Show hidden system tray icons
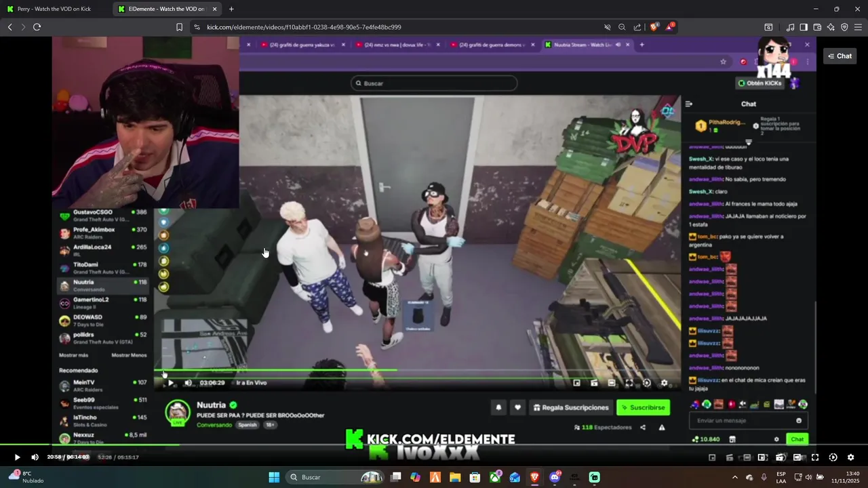The height and width of the screenshot is (488, 868). (735, 477)
